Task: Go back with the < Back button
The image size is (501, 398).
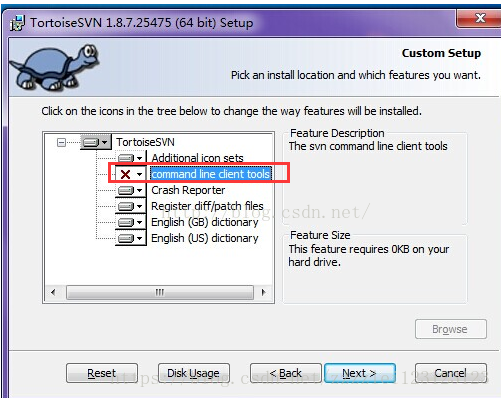Action: coord(286,373)
